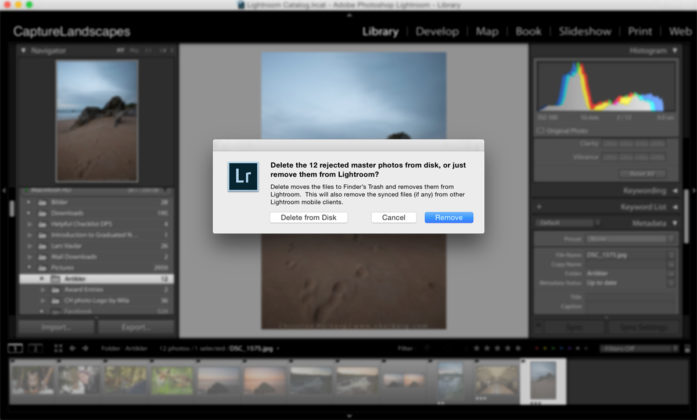Go back with the left arrow icon
The width and height of the screenshot is (697, 420).
(72, 348)
